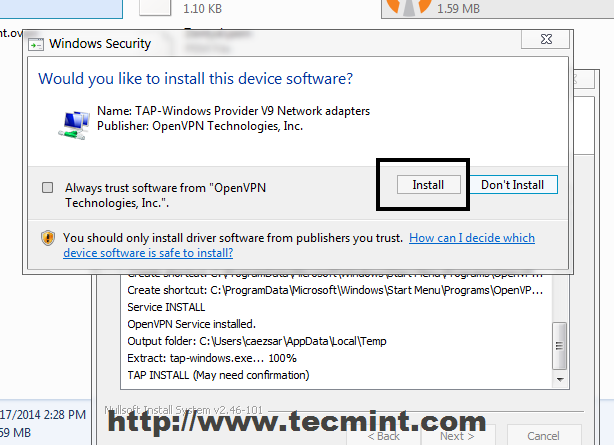Click the 1.59 MB file in Explorer
Image resolution: width=614 pixels, height=445 pixels.
point(497,9)
